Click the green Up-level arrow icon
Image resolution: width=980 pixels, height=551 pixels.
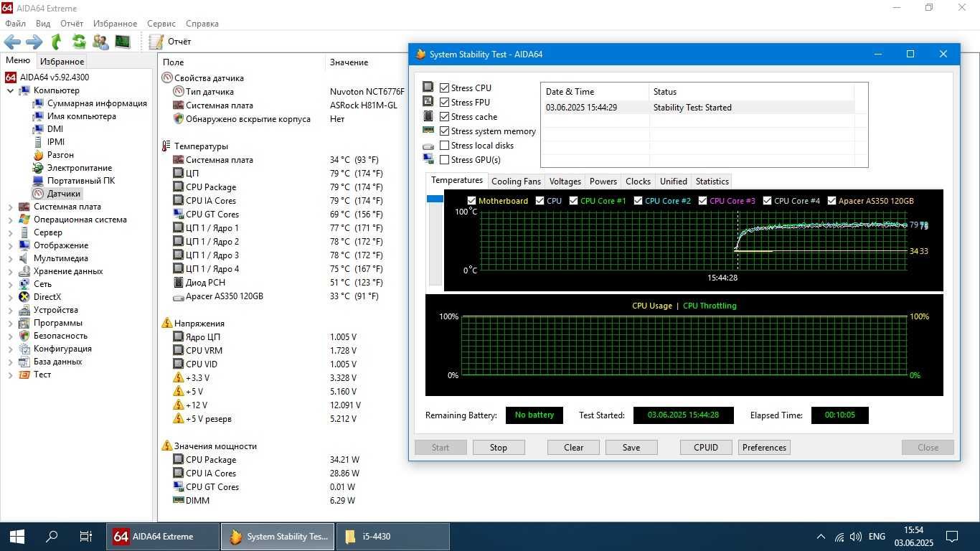coord(57,42)
